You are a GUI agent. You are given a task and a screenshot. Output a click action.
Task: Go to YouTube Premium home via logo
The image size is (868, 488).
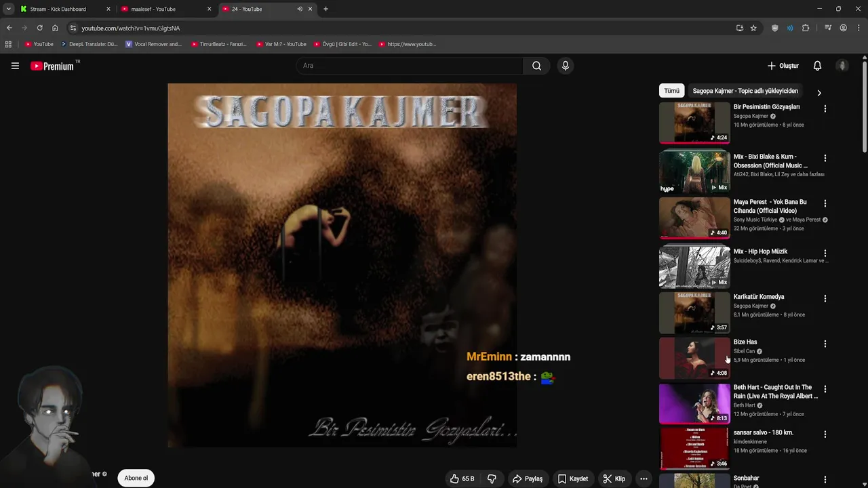(x=52, y=66)
